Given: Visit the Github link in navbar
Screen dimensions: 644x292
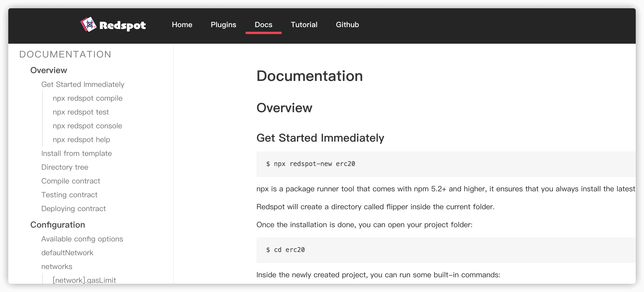Looking at the screenshot, I should (347, 25).
